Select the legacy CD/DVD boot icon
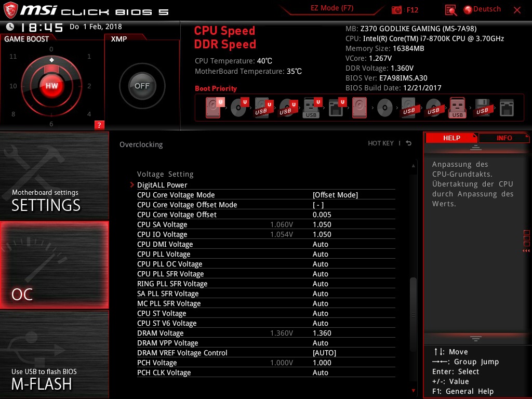Viewport: 532px width, 399px height. pos(385,108)
